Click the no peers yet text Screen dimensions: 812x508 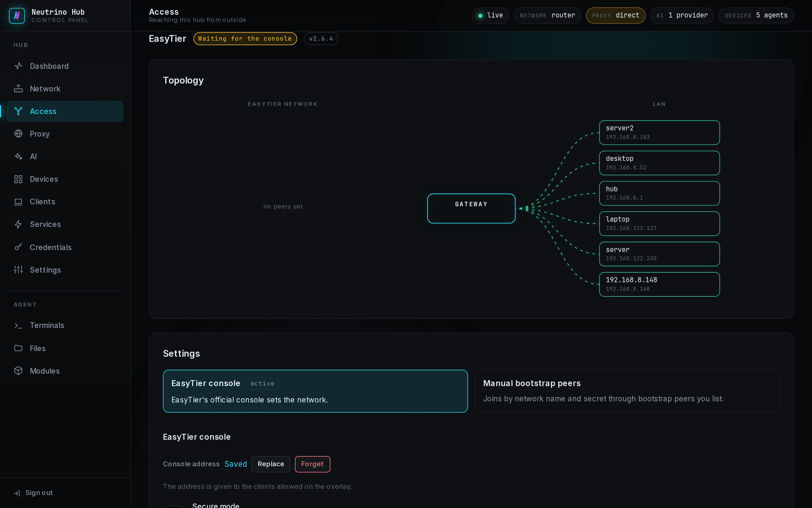click(x=283, y=206)
